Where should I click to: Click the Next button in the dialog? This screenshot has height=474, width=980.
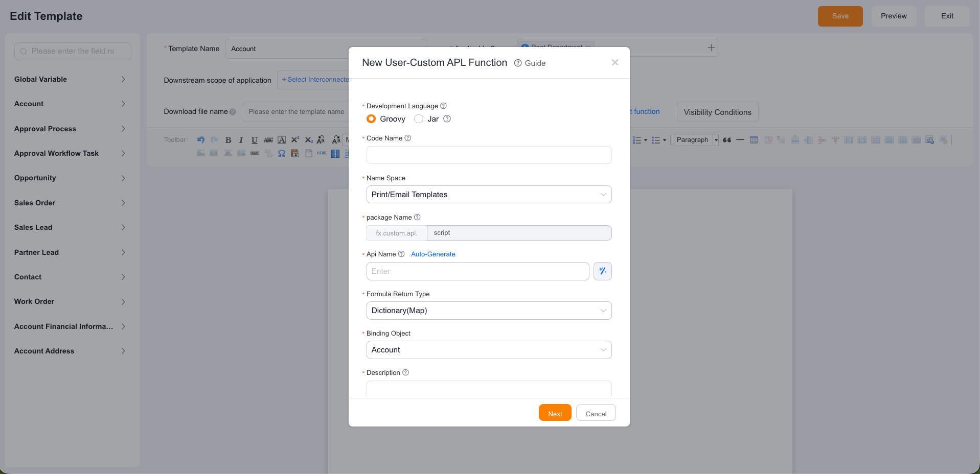tap(555, 413)
